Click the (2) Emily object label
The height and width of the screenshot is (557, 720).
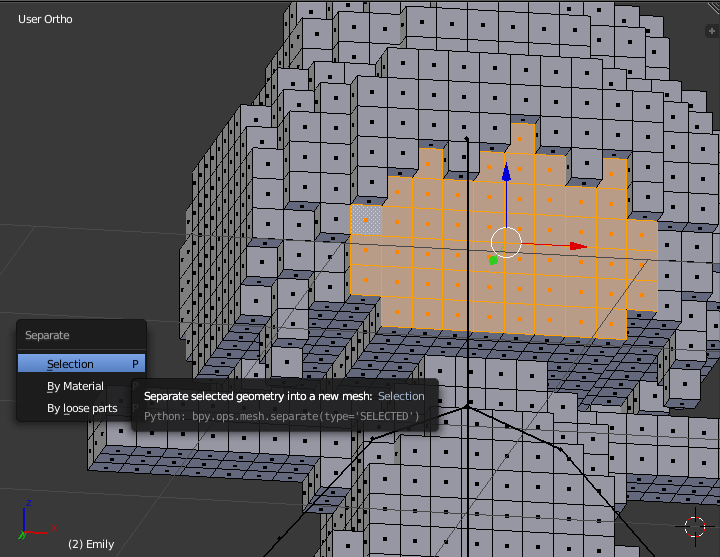point(91,544)
